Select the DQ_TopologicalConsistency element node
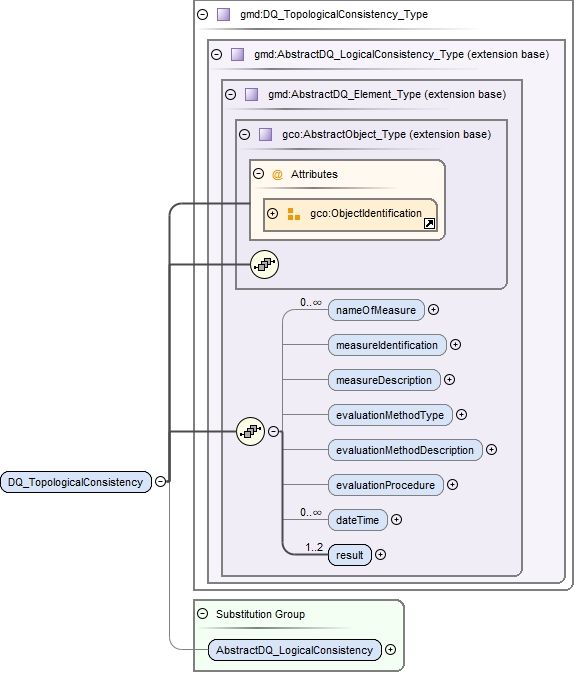575x673 pixels. (76, 482)
